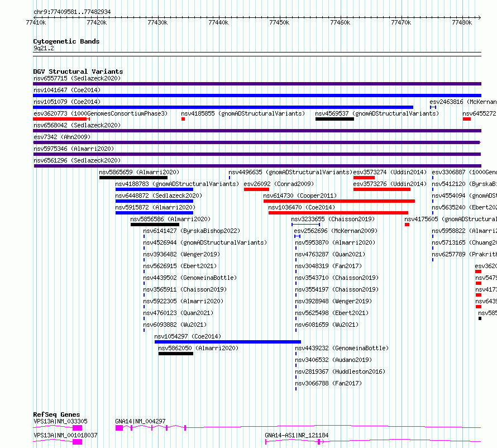Click the nsv4439502 (GenomeinaBottle) label
This screenshot has height=448, width=497.
(x=190, y=278)
